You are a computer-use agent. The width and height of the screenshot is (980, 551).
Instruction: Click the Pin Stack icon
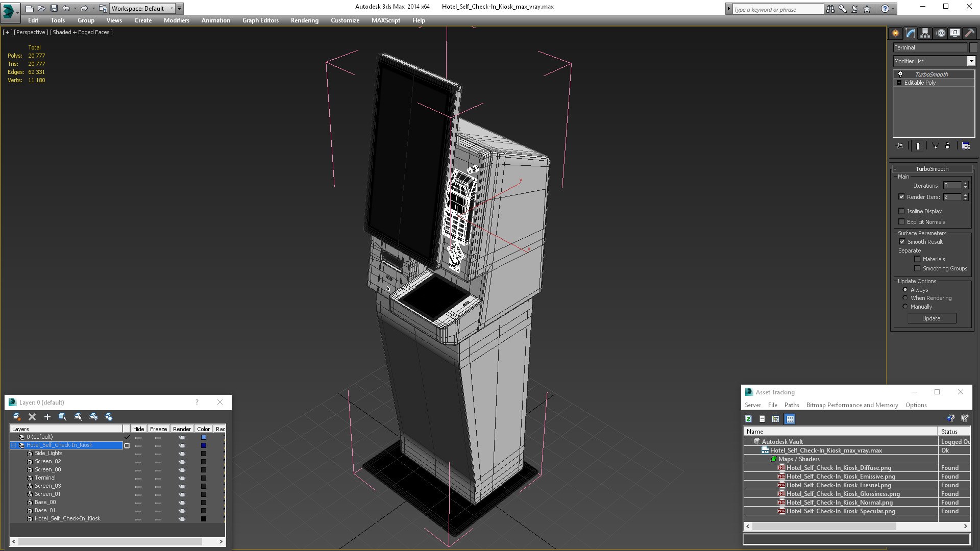point(900,146)
